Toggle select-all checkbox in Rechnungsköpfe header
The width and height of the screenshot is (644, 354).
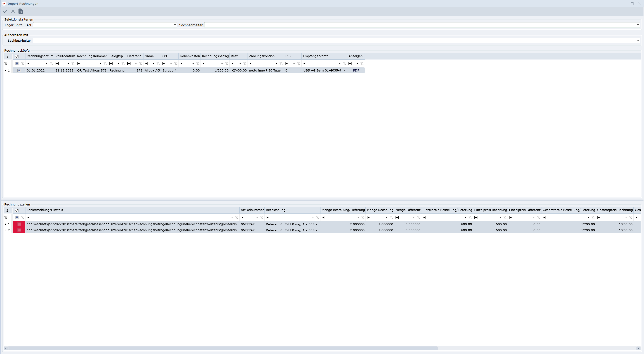tap(17, 56)
